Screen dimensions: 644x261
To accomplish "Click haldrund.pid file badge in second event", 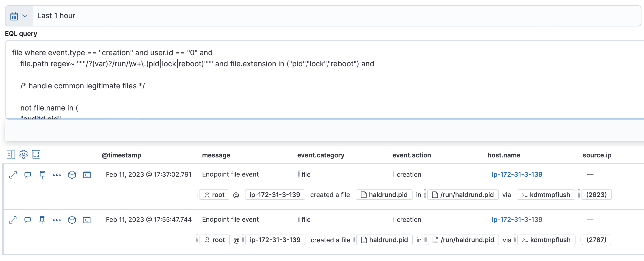I will click(385, 240).
